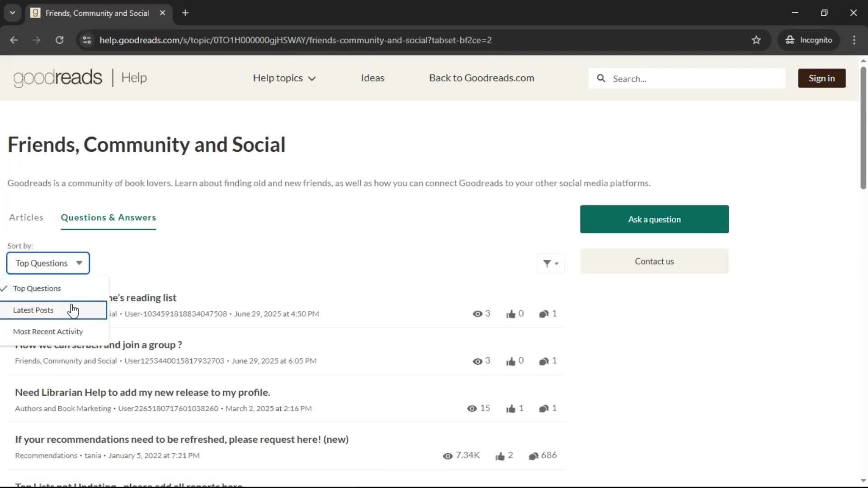Switch to the Articles tab
The height and width of the screenshot is (488, 868).
tap(26, 217)
